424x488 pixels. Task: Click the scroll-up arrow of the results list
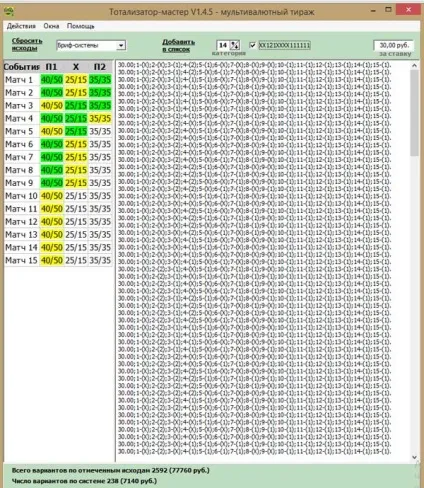(414, 66)
